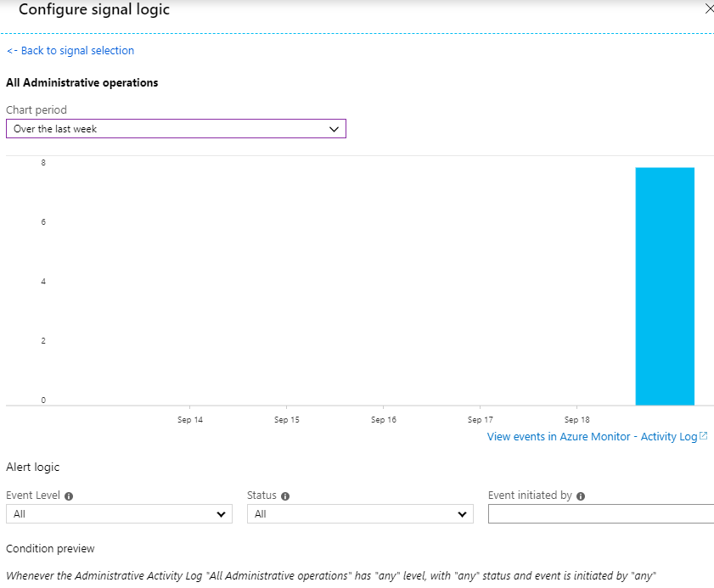Viewport: 714px width, 588px height.
Task: Open the Chart period dropdown
Action: point(176,129)
